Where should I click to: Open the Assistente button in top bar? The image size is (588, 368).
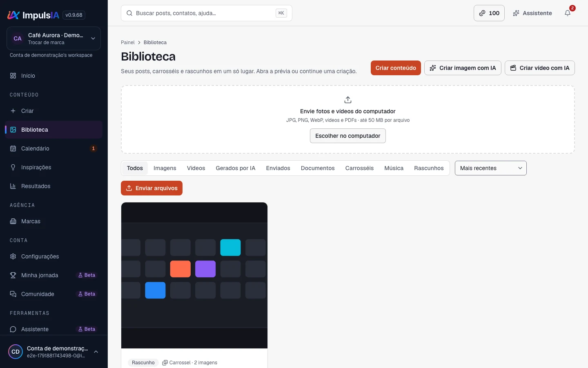click(532, 13)
